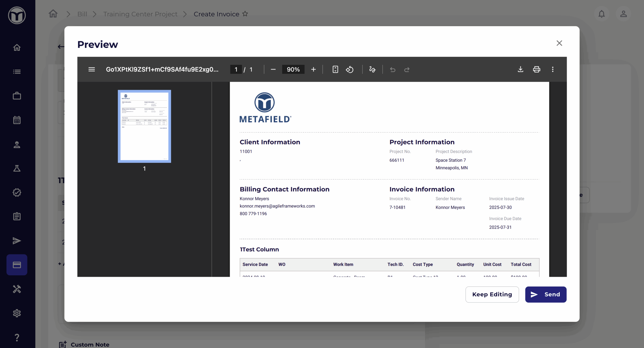
Task: Click phone number 800 779-1196
Action: (x=253, y=213)
